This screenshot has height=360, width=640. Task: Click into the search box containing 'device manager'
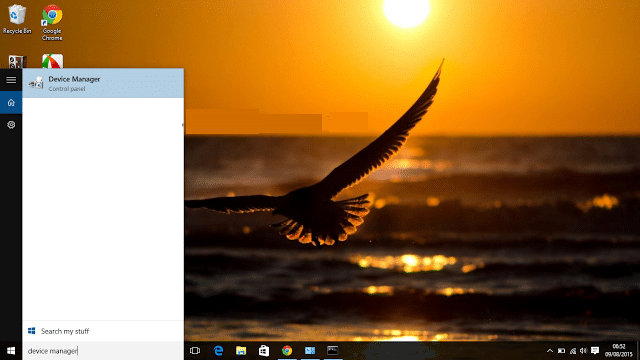103,351
